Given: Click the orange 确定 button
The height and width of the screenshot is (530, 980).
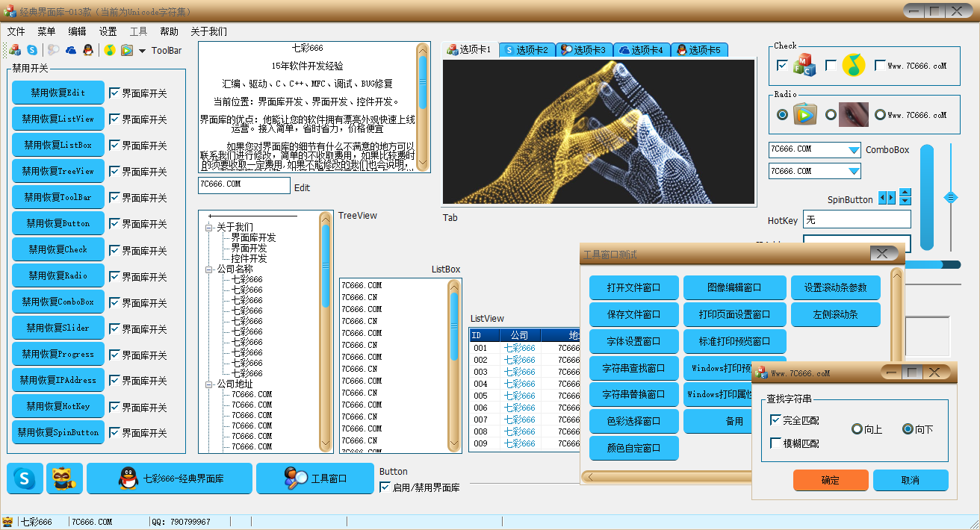Looking at the screenshot, I should point(831,480).
